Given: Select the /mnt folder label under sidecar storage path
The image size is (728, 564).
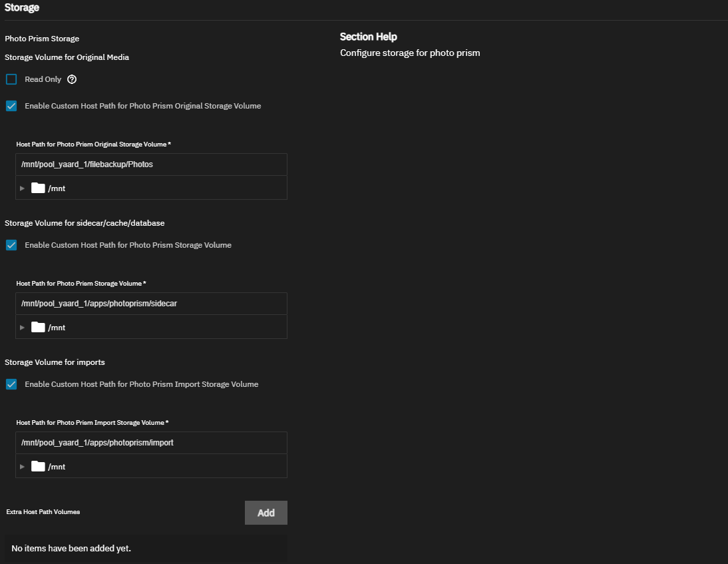Looking at the screenshot, I should (57, 328).
